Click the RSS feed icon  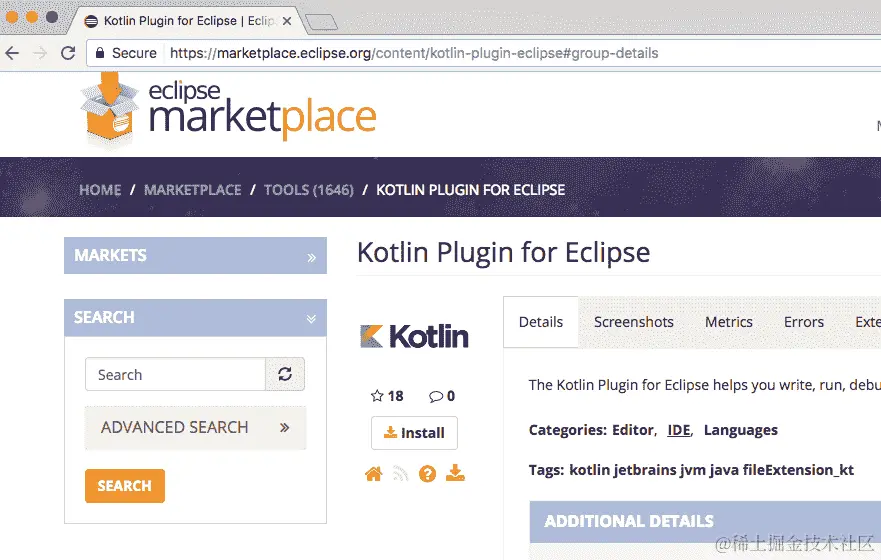point(400,474)
